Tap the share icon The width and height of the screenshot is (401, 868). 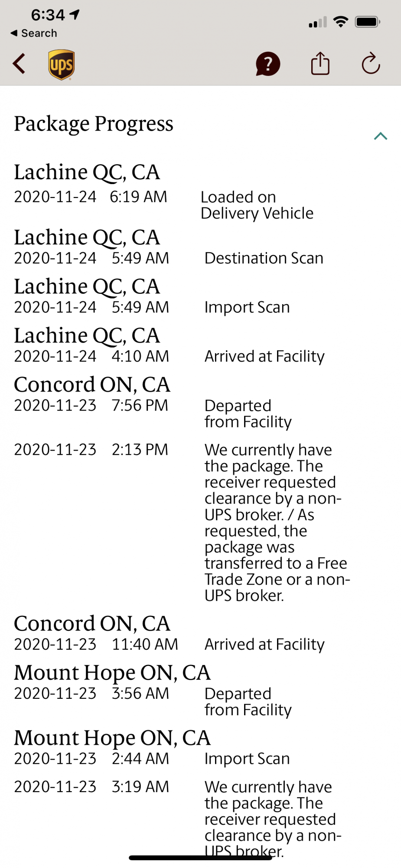click(320, 64)
